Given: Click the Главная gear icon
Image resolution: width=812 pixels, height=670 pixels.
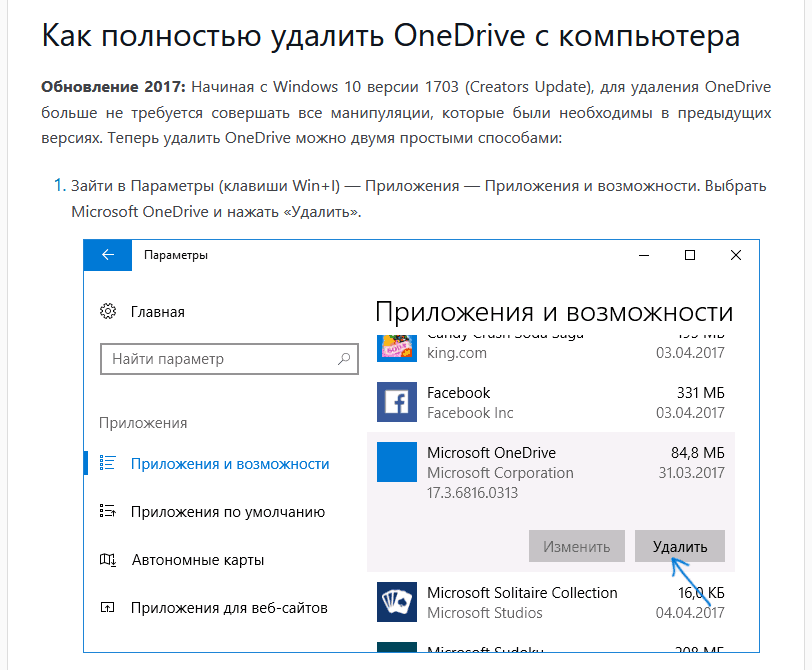Looking at the screenshot, I should tap(108, 312).
